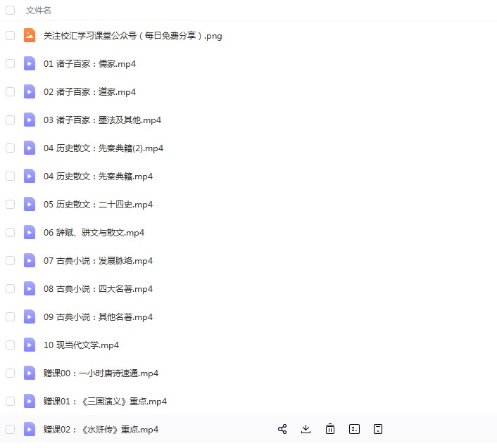
Task: Check the box for 08 古典小说：四大名著.mp4
Action: (10, 288)
